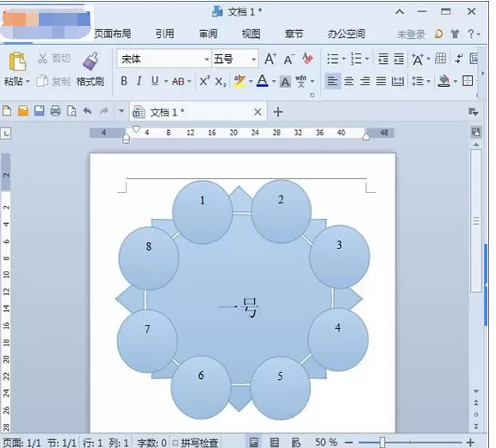The height and width of the screenshot is (448, 496).
Task: Close the 文档 1 document tab
Action: pyautogui.click(x=257, y=112)
